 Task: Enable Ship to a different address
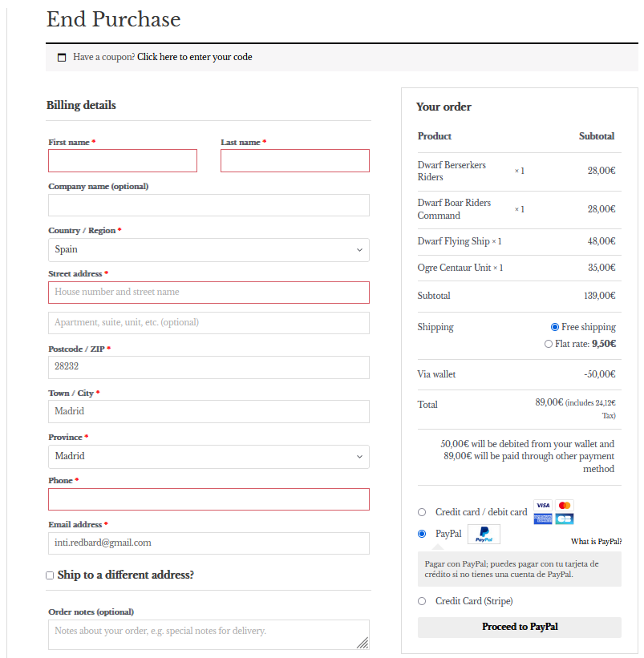tap(50, 575)
